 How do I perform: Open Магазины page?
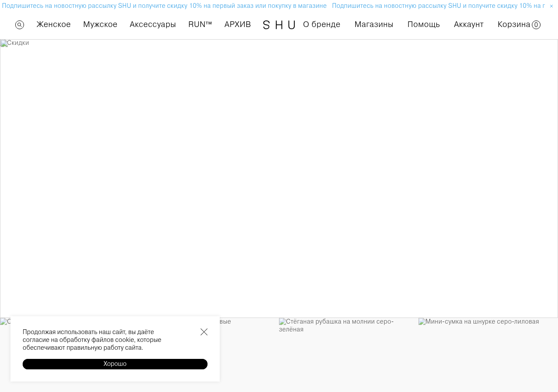(x=374, y=24)
